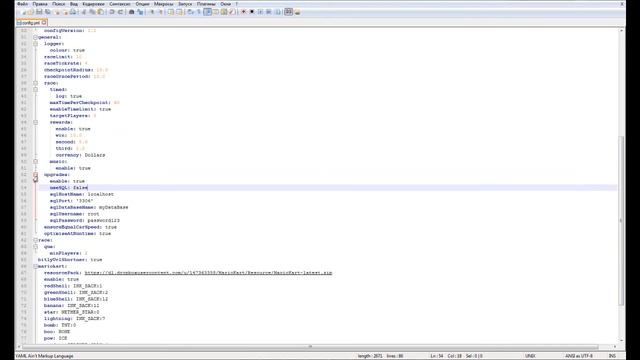This screenshot has height=360, width=640.
Task: Open the dropbox resourcePack URL link
Action: pos(208,273)
